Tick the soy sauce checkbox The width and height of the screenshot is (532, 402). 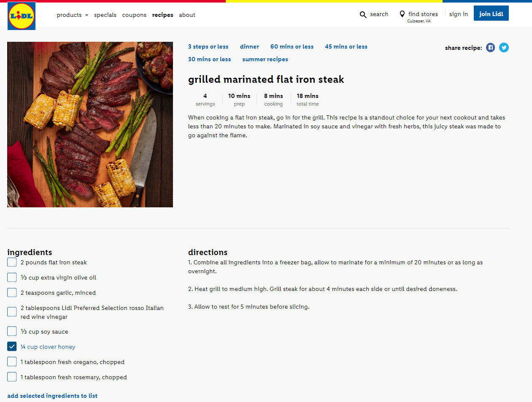(x=12, y=331)
